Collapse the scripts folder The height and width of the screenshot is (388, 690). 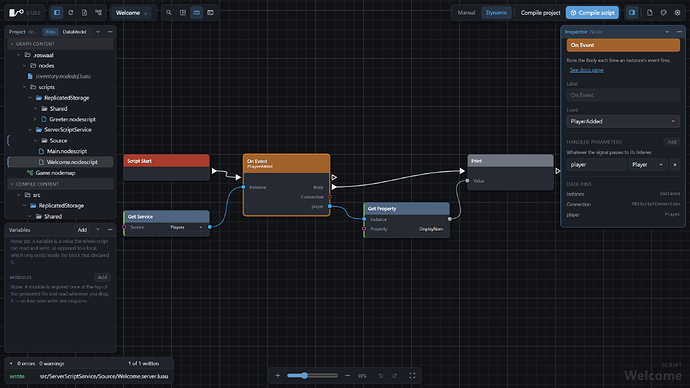24,87
